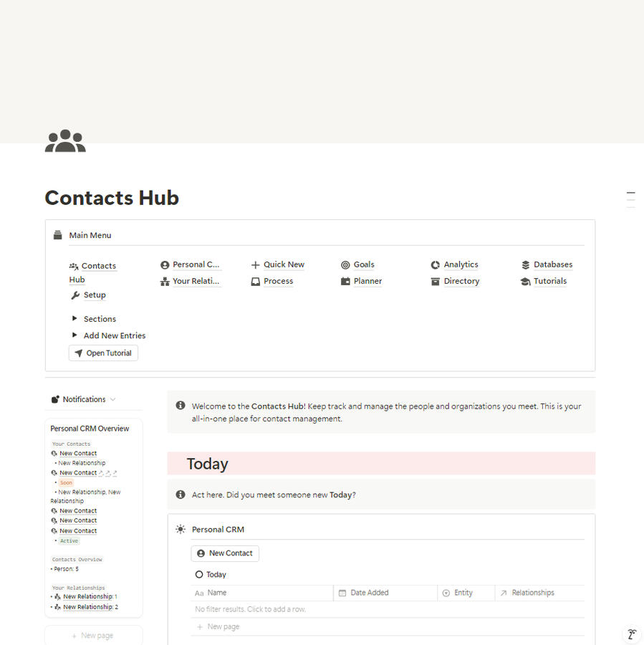Click the Directory archive box icon
644x645 pixels.
pyautogui.click(x=435, y=282)
